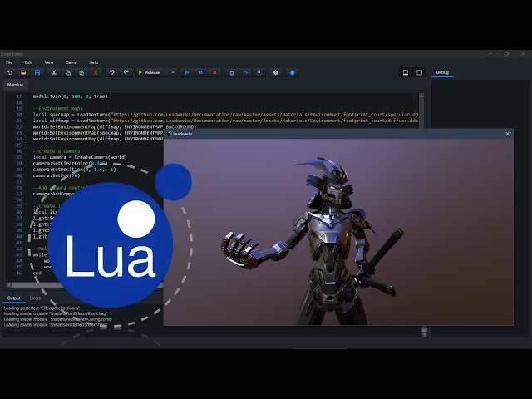Image resolution: width=532 pixels, height=399 pixels.
Task: Open the File menu
Action: pyautogui.click(x=9, y=62)
